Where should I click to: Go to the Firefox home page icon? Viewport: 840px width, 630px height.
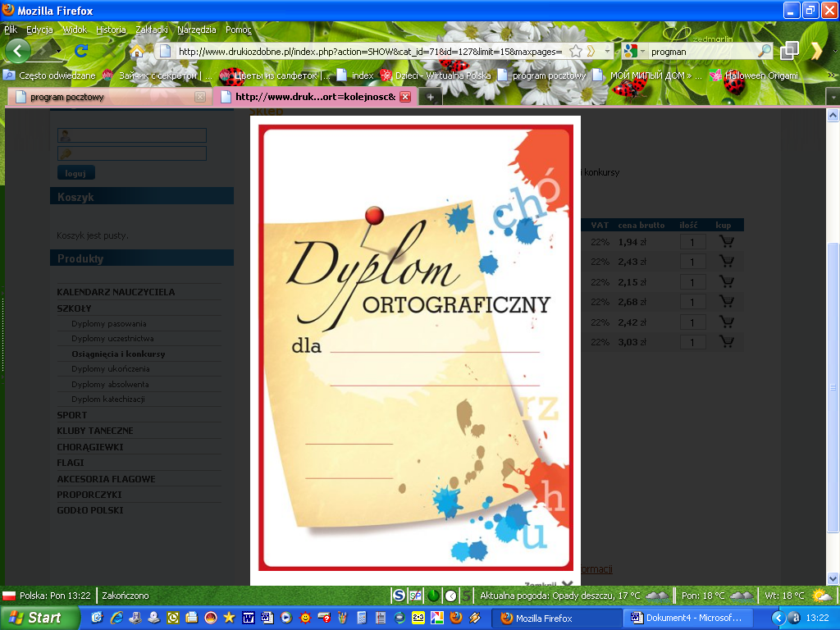click(x=136, y=51)
